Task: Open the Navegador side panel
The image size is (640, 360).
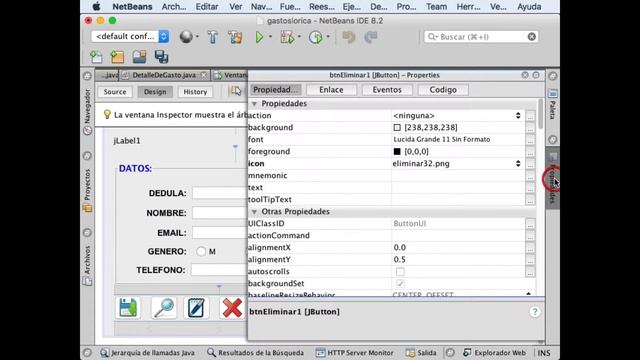Action: [87, 112]
